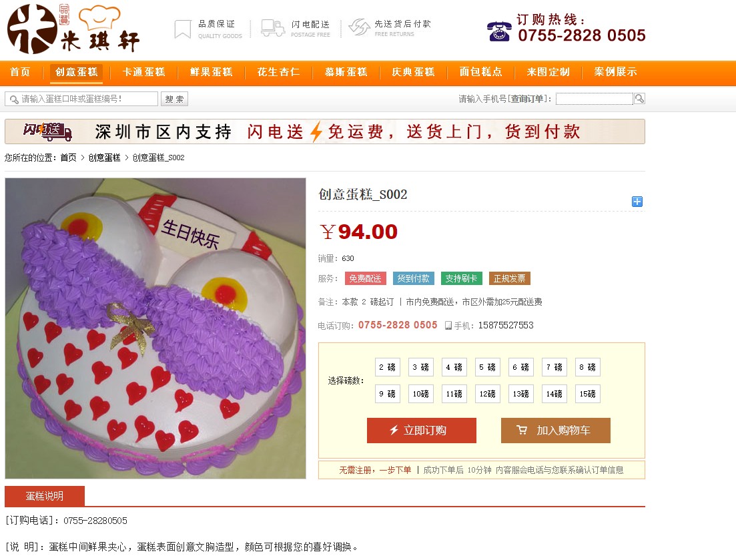Open the 来图定制 navigation item

[548, 72]
